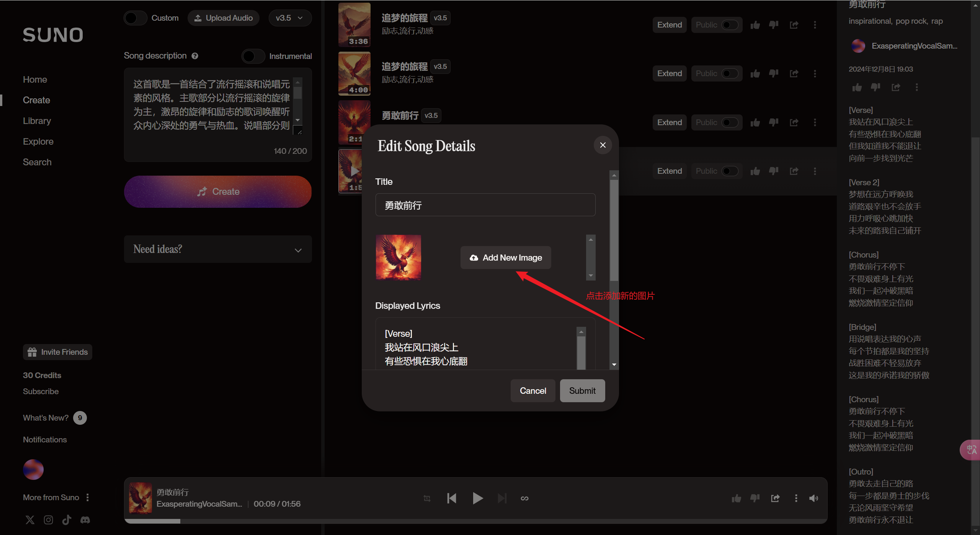Click the Add New Image button
Viewport: 980px width, 535px height.
(505, 258)
